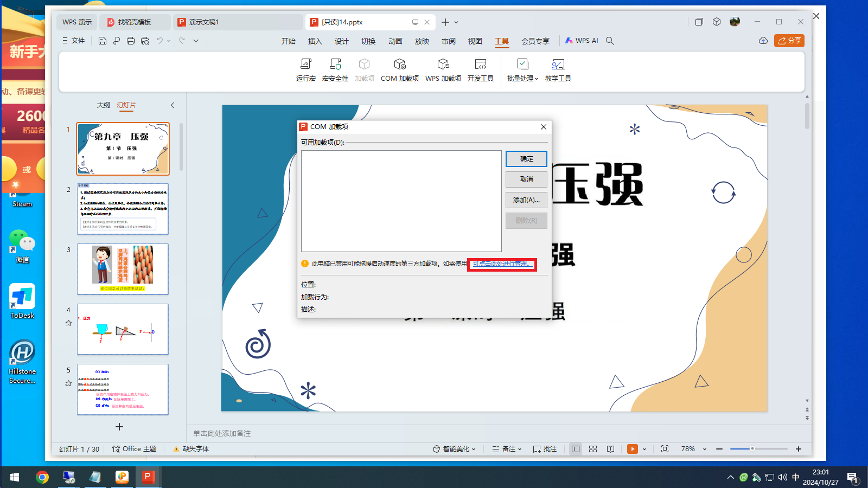This screenshot has width=868, height=488.
Task: Click the print preview icon
Action: coord(145,41)
